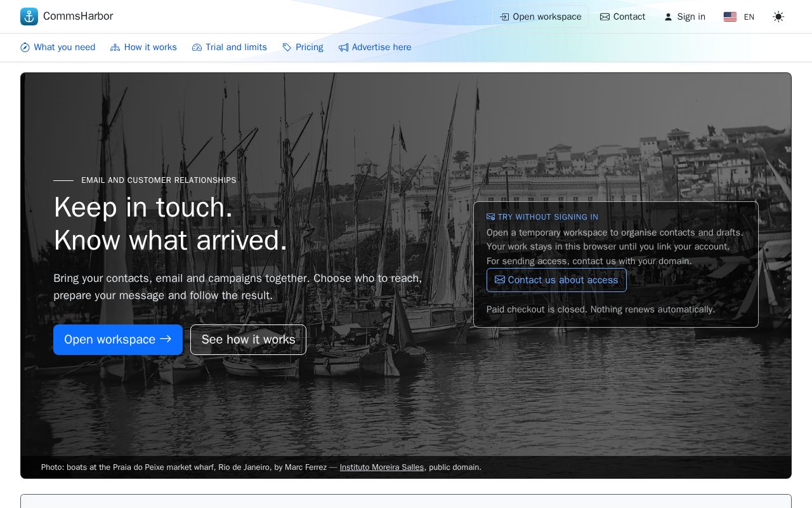Click the US flag language icon
Screen dimensions: 812x508
(730, 17)
